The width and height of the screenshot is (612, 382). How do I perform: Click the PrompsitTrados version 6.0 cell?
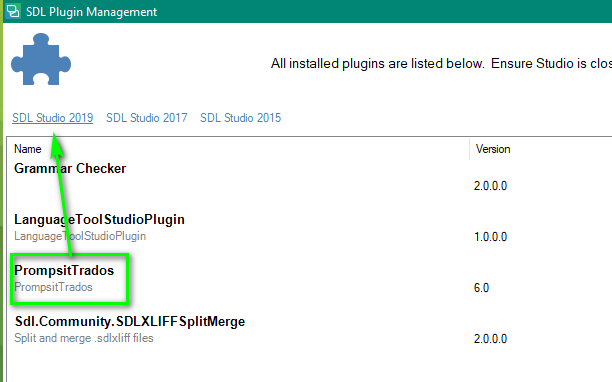481,288
